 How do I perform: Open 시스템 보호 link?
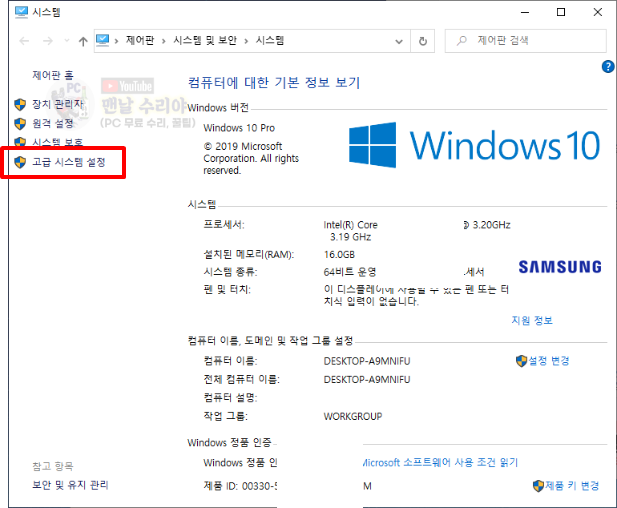click(57, 142)
